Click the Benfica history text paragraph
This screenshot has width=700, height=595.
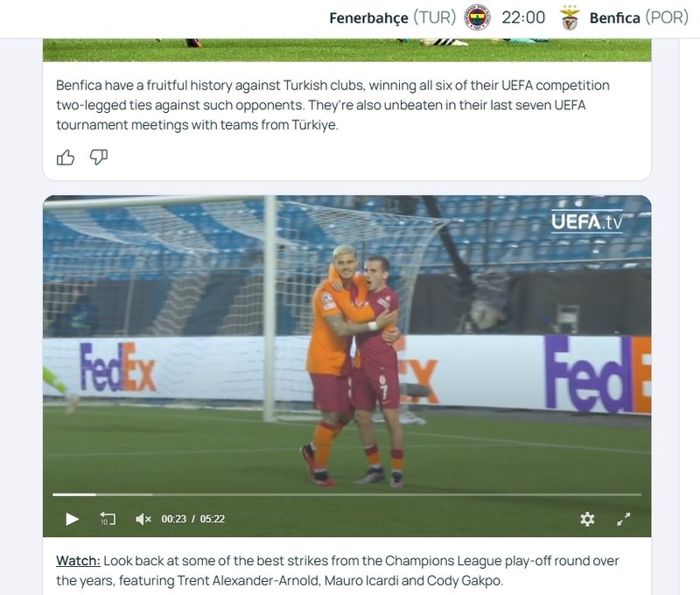click(332, 105)
